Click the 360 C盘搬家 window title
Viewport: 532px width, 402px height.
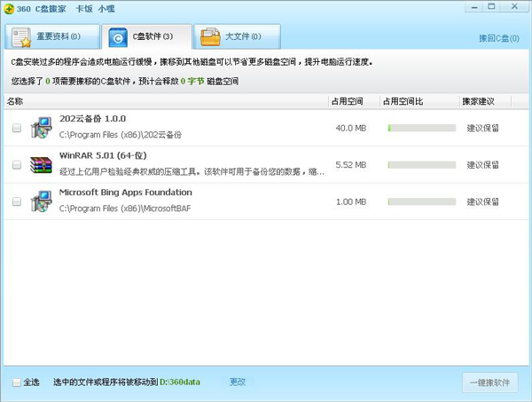[x=41, y=9]
